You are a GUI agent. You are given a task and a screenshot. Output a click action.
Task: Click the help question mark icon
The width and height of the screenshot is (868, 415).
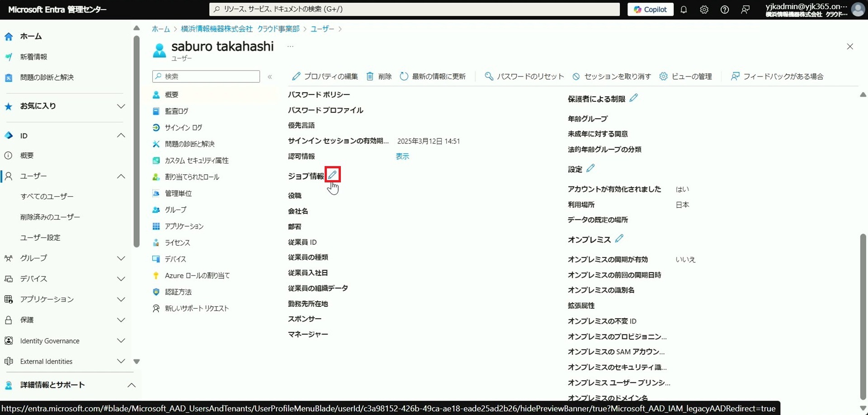(724, 10)
